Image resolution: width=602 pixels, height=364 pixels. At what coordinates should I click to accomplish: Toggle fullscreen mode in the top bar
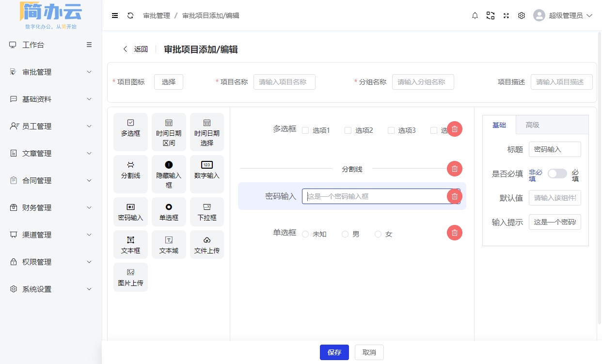pyautogui.click(x=506, y=15)
